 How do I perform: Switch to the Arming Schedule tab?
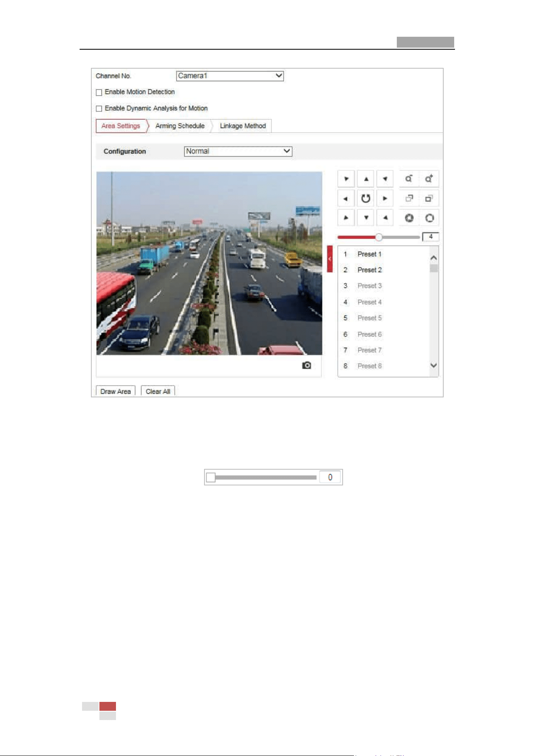click(180, 126)
